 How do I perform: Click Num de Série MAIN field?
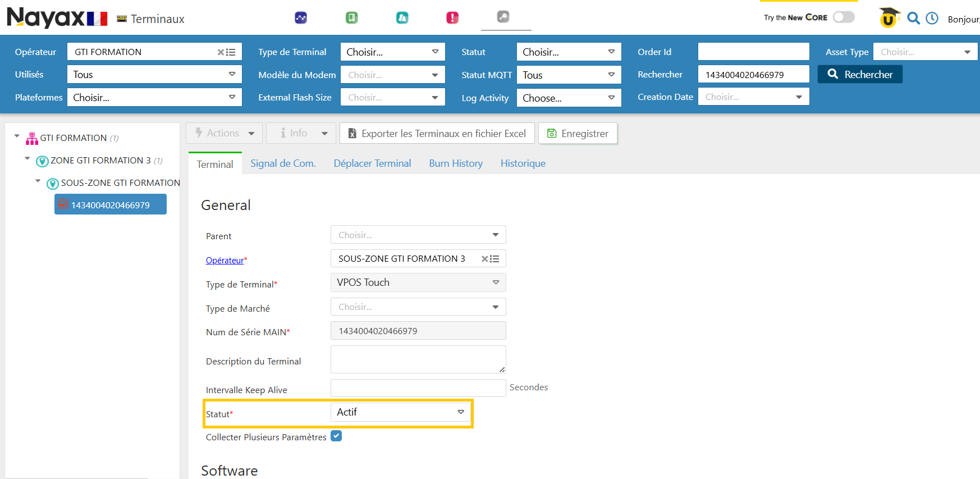coord(418,331)
